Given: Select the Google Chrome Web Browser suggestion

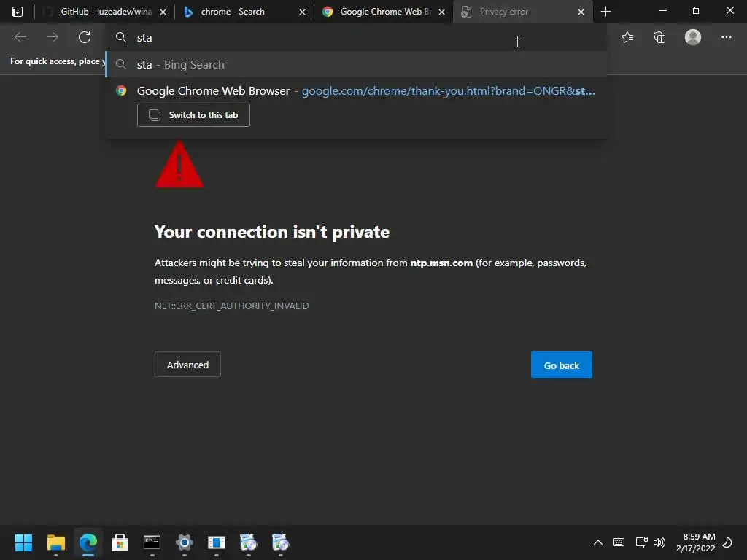Looking at the screenshot, I should (x=356, y=90).
